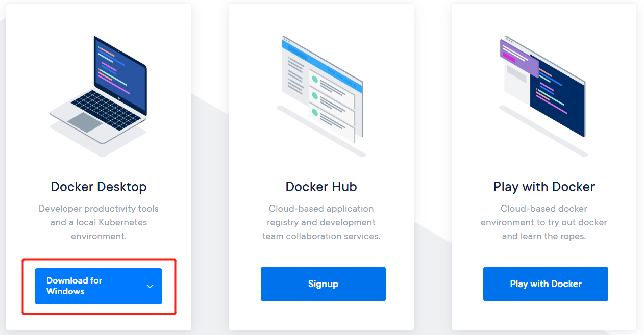Click the red-highlighted download button area

pos(98,286)
